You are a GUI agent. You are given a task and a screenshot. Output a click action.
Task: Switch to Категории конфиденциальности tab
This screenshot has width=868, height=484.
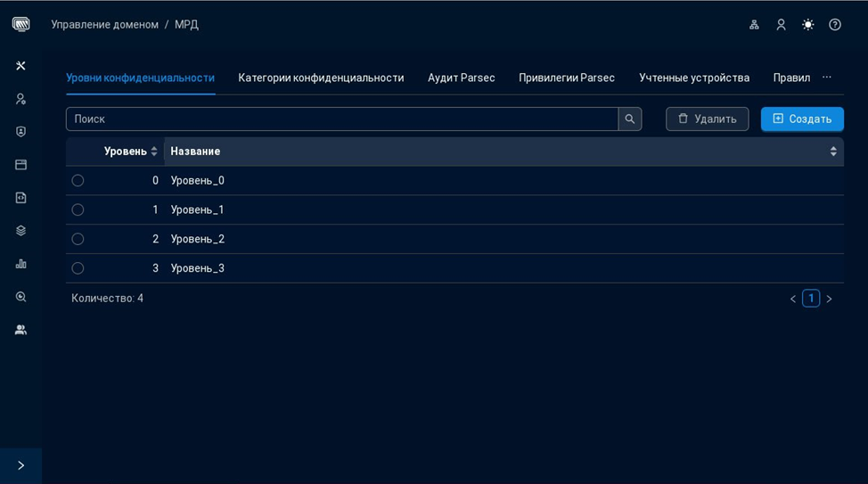point(321,78)
